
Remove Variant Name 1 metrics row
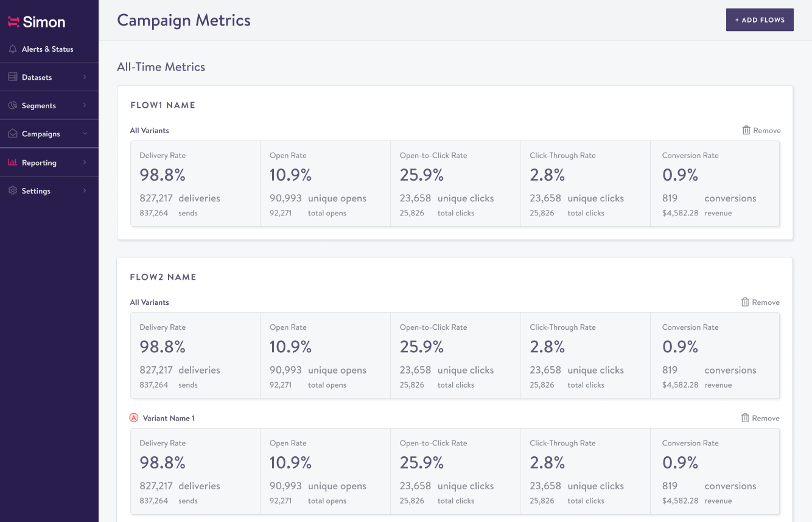click(760, 418)
